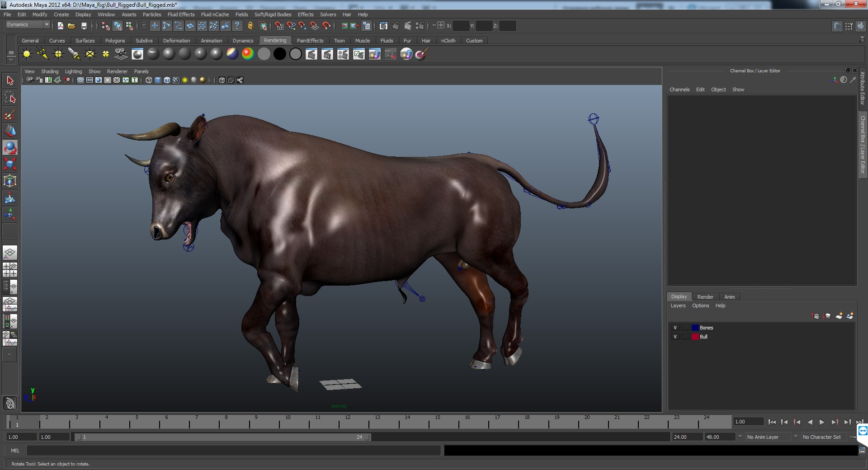This screenshot has height=470, width=868.
Task: Create new empty layer icon
Action: [x=839, y=315]
